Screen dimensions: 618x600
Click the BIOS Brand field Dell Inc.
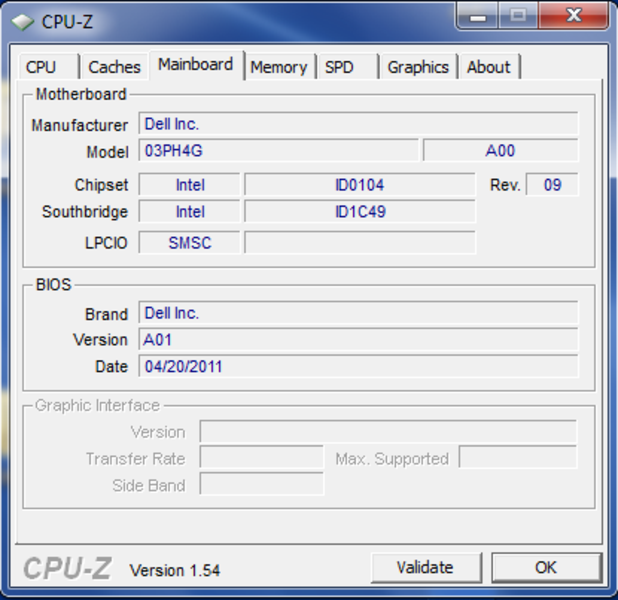coord(358,313)
